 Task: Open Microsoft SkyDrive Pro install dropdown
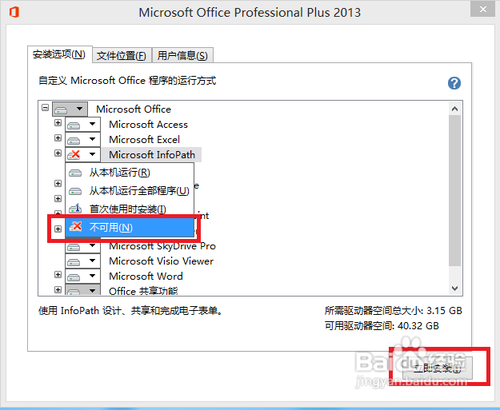tap(83, 247)
